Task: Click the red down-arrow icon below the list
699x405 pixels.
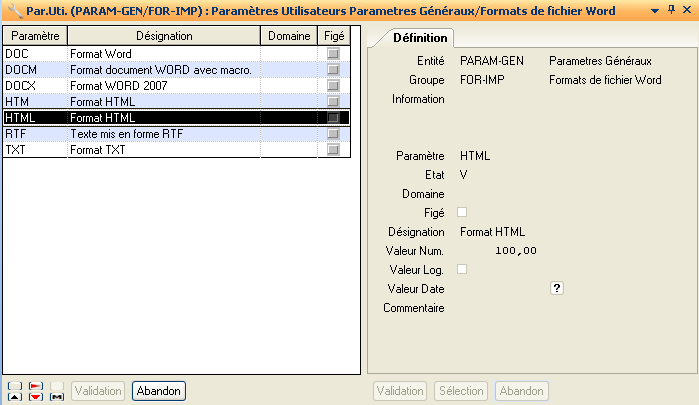Action: (x=36, y=397)
